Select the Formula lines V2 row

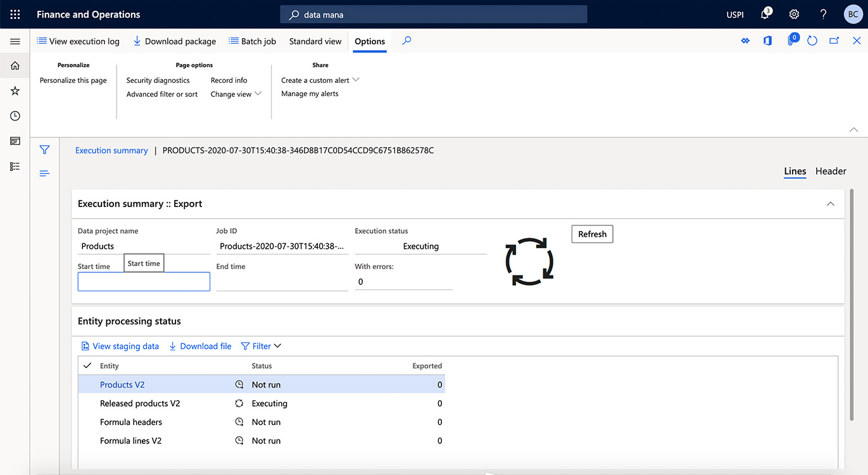coord(261,441)
